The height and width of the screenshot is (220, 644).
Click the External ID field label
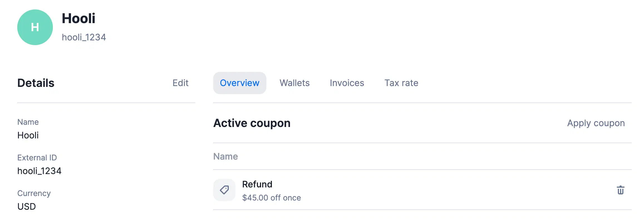[x=37, y=158]
